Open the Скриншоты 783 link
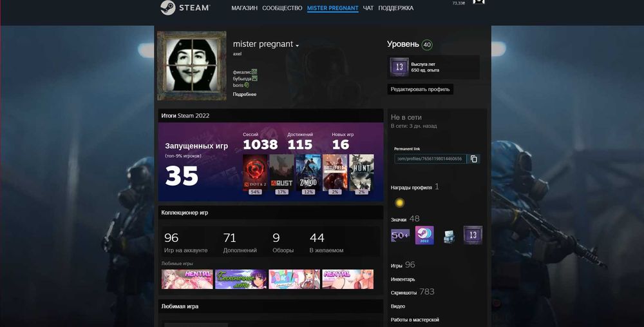The width and height of the screenshot is (644, 327). click(x=412, y=292)
